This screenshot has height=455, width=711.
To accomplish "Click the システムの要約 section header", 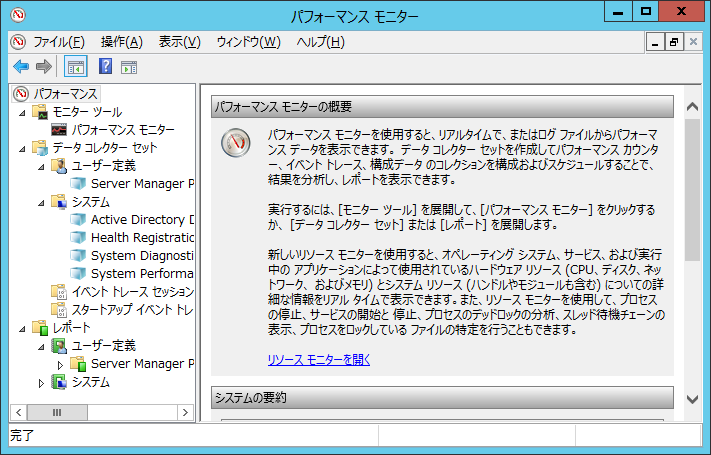I will coord(442,398).
